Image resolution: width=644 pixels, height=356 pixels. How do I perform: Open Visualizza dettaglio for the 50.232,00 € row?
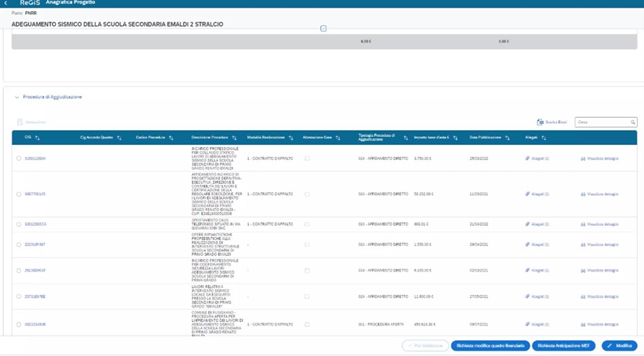tap(600, 195)
